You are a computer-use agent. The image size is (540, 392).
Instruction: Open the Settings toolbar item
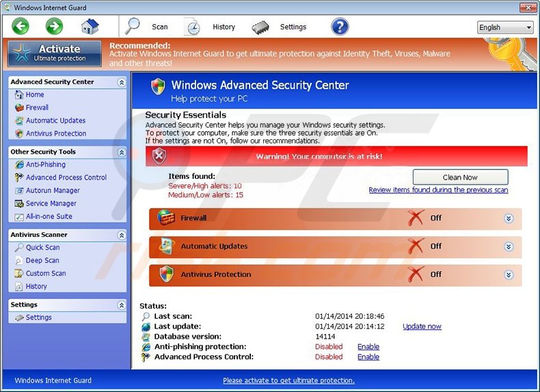click(x=293, y=27)
